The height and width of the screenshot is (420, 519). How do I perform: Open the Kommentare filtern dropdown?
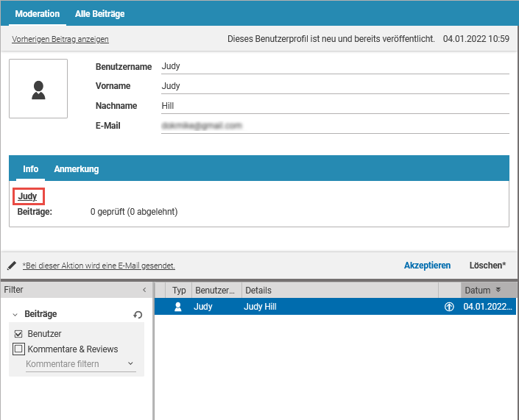80,363
